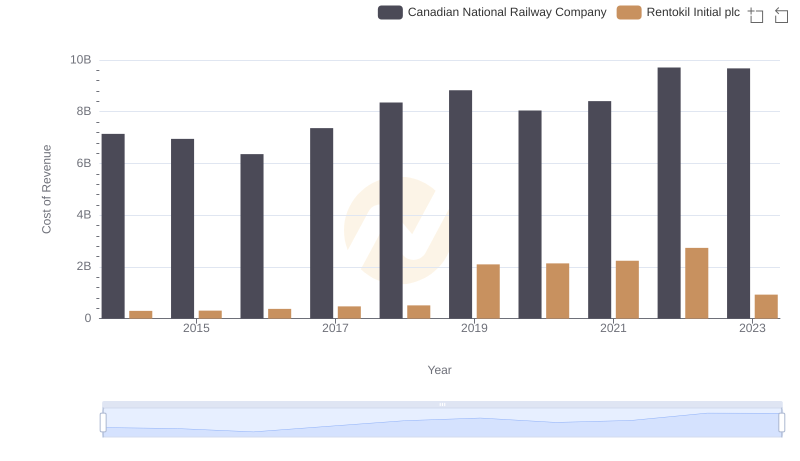Toggle Canadian National Railway Company legend swatch

tap(390, 12)
